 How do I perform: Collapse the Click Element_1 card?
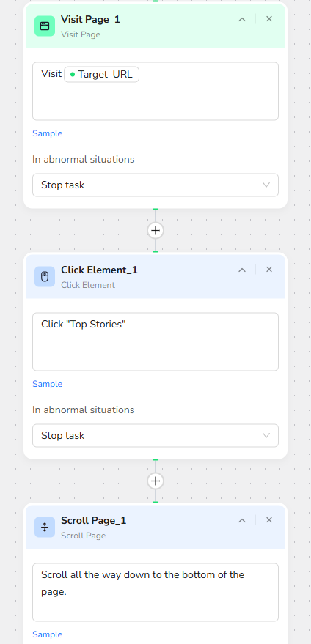point(242,270)
